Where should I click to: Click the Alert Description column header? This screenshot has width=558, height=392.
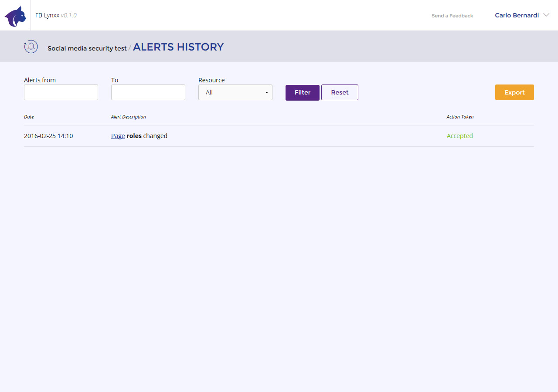129,117
